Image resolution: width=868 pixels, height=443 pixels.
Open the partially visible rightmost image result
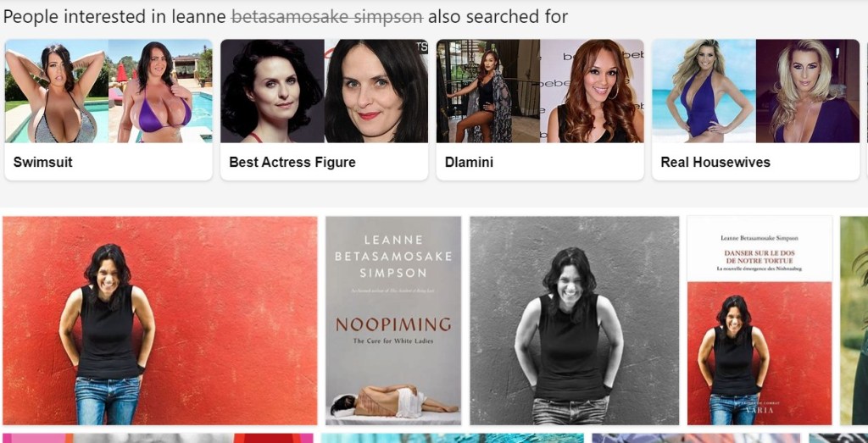(x=854, y=320)
